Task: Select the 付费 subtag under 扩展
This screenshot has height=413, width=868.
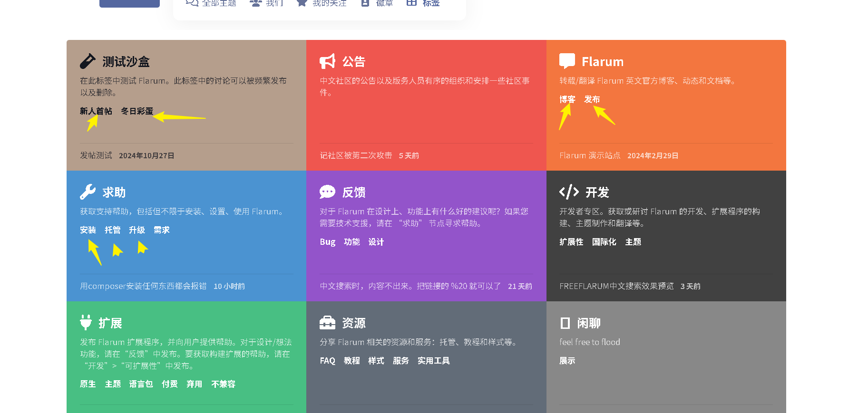Action: coord(170,384)
